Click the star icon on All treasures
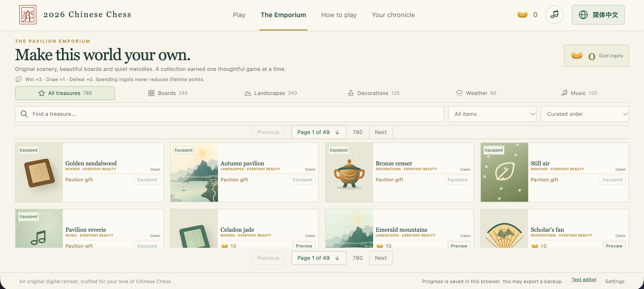The width and height of the screenshot is (644, 289). 42,93
